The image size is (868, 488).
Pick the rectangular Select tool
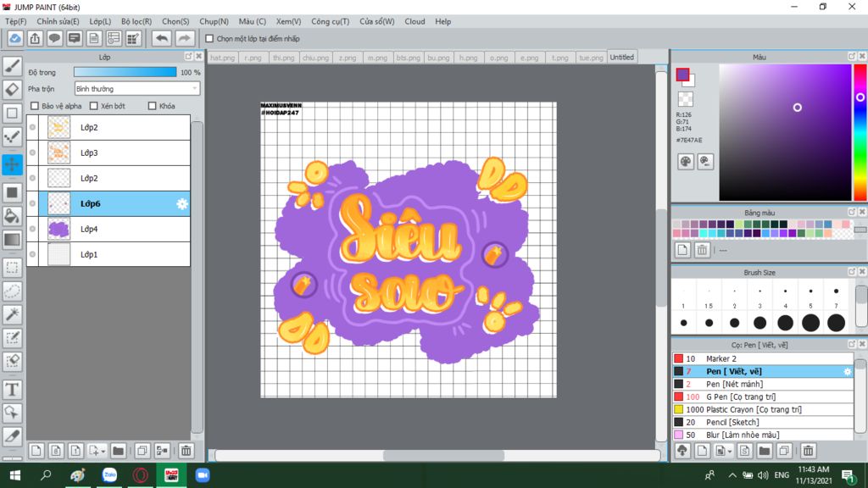(x=12, y=268)
